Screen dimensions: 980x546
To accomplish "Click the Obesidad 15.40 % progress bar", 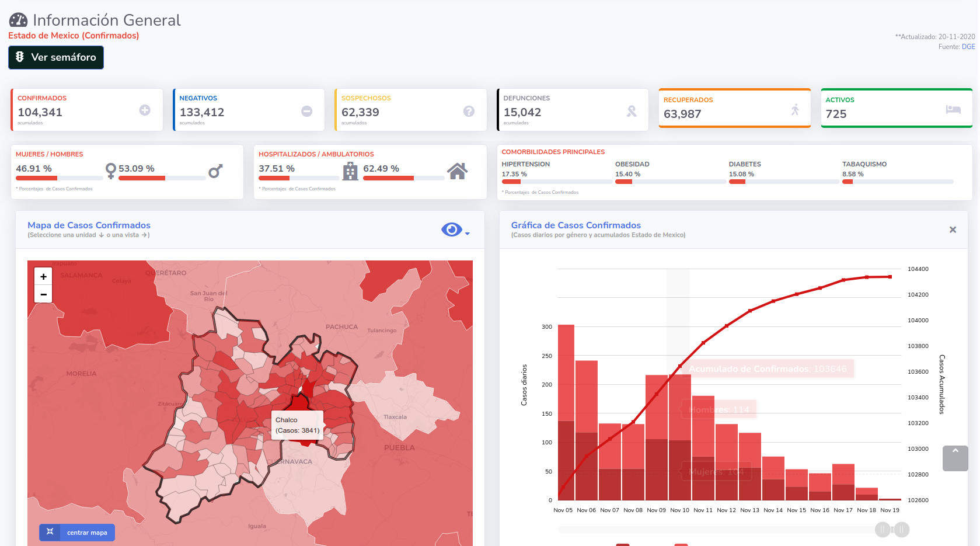I will pyautogui.click(x=669, y=182).
